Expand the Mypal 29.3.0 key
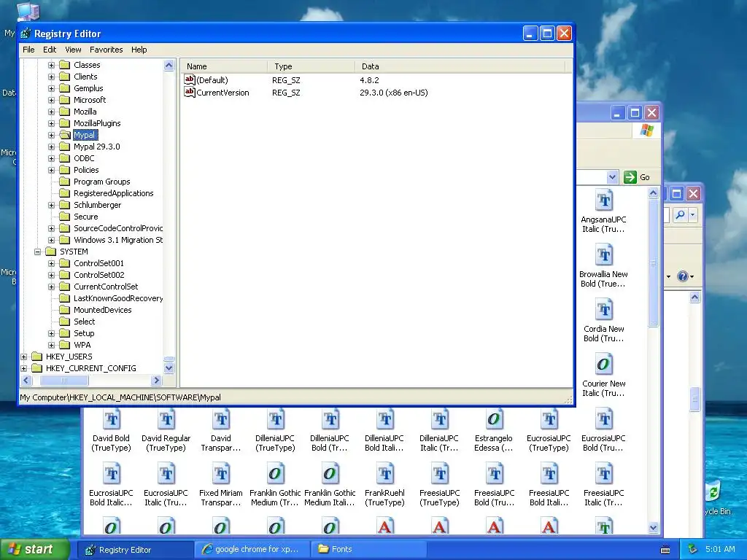 pyautogui.click(x=52, y=147)
